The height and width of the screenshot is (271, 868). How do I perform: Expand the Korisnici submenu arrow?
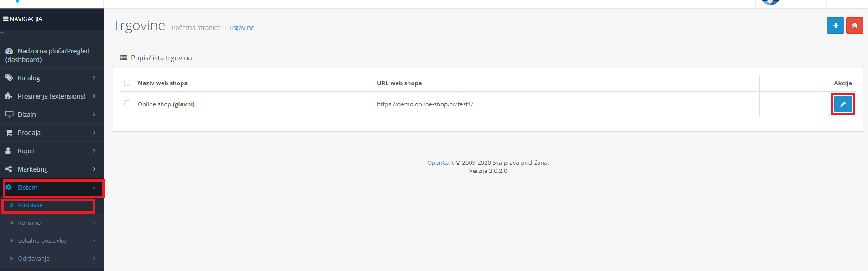coord(94,223)
